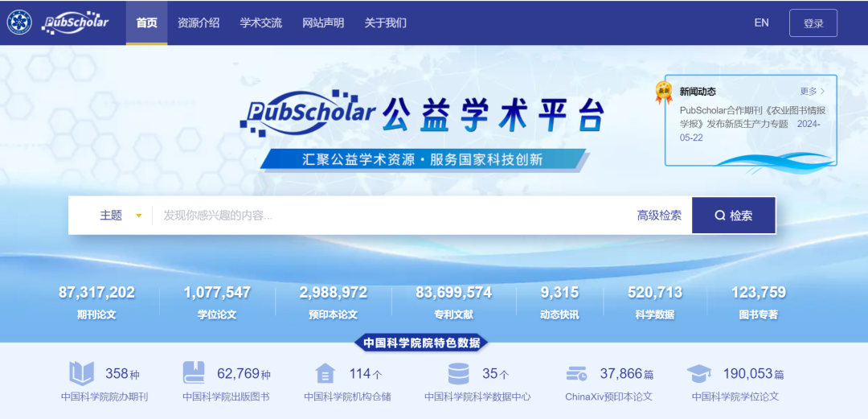Click the bookmarked book icon
868x419 pixels.
tap(194, 373)
